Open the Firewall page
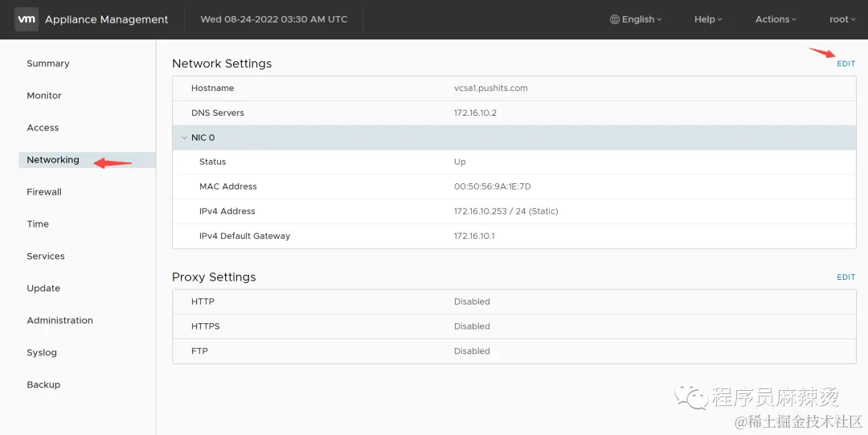This screenshot has width=868, height=435. [x=44, y=192]
